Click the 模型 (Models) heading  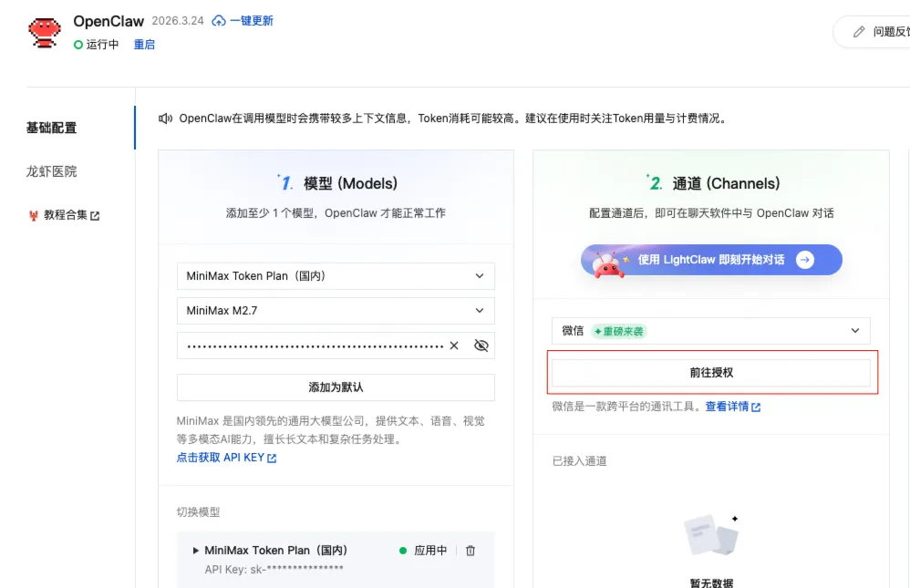tap(350, 183)
